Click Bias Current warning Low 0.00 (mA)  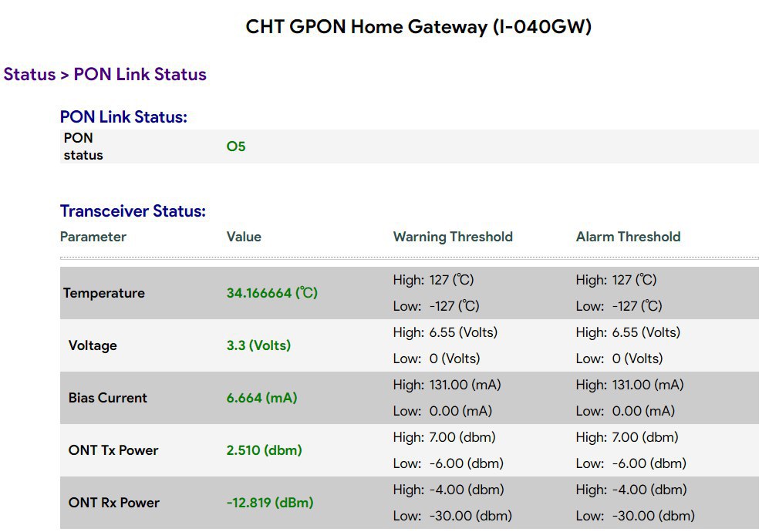click(443, 411)
